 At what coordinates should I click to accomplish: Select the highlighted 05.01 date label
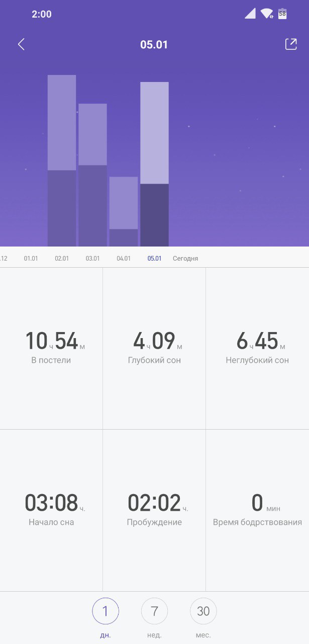[154, 259]
